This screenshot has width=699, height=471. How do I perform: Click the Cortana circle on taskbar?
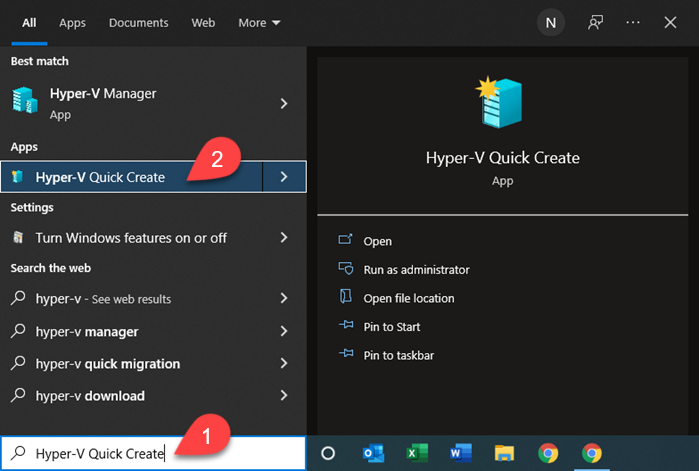point(328,453)
